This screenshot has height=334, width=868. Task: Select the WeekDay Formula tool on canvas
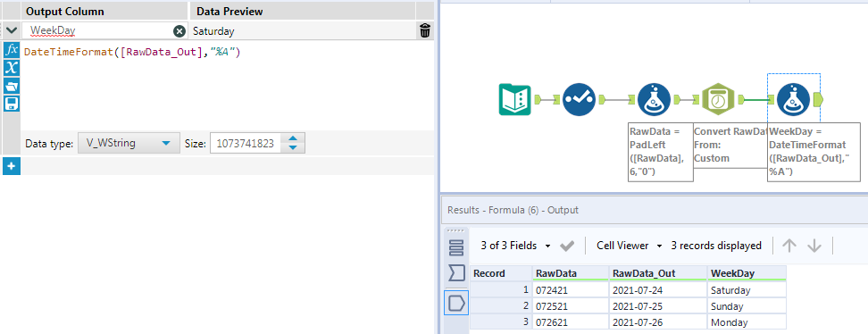(794, 100)
